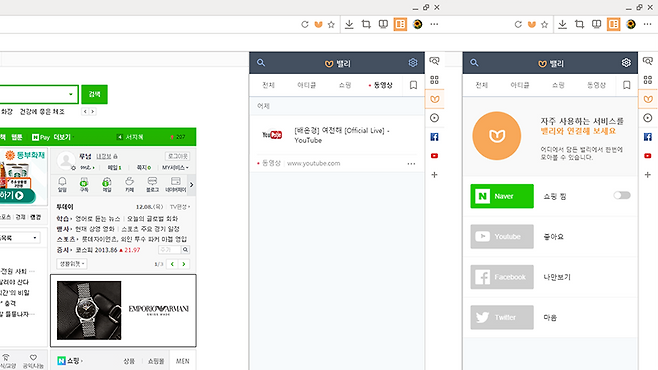Go to previous news page with green left arrow

tap(172, 264)
